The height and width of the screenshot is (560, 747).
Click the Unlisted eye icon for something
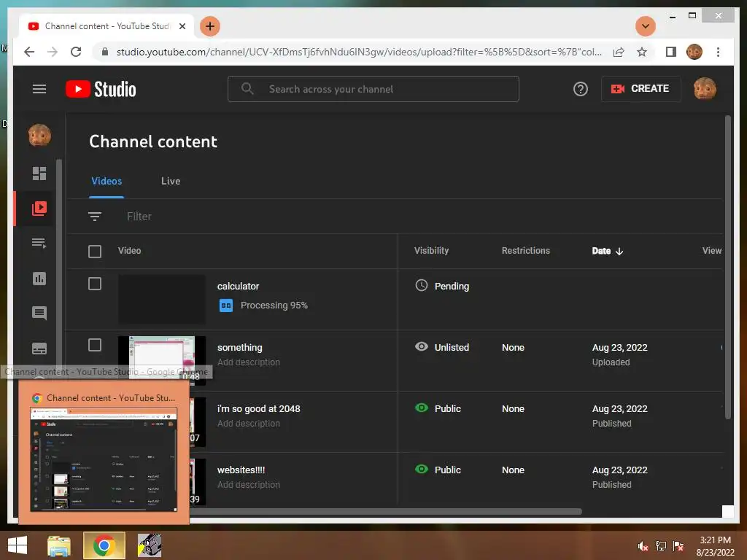coord(422,346)
